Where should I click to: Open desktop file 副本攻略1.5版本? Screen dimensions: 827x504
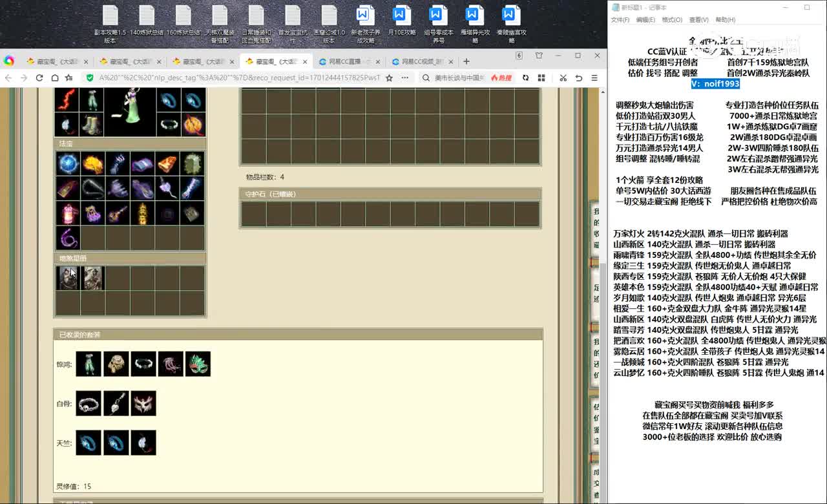click(x=110, y=25)
